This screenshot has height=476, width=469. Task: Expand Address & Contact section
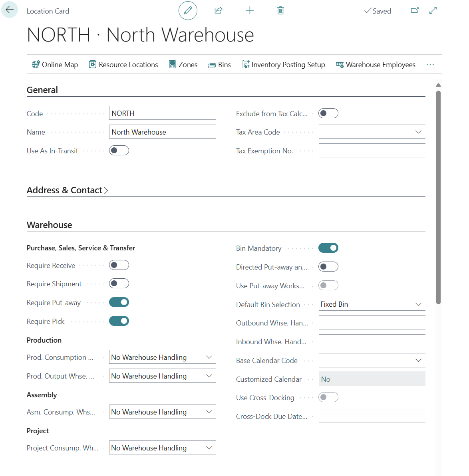[x=68, y=190]
